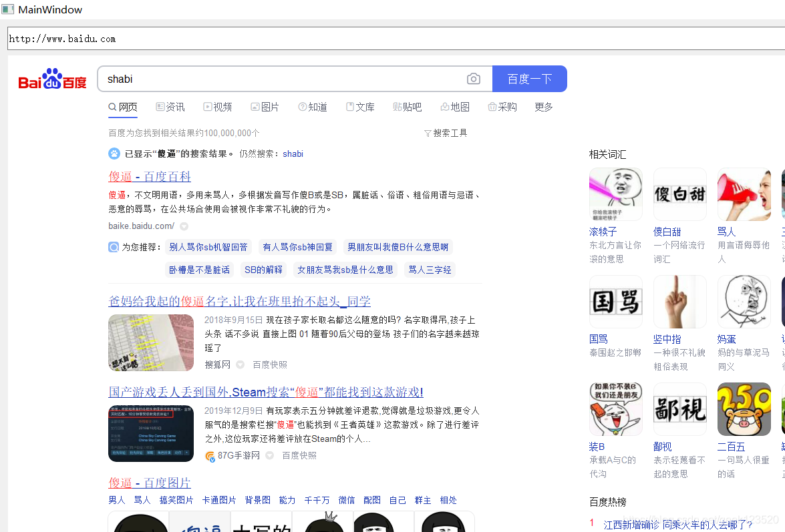Expand the 更多 menu
Viewport: 785px width, 532px height.
[544, 107]
